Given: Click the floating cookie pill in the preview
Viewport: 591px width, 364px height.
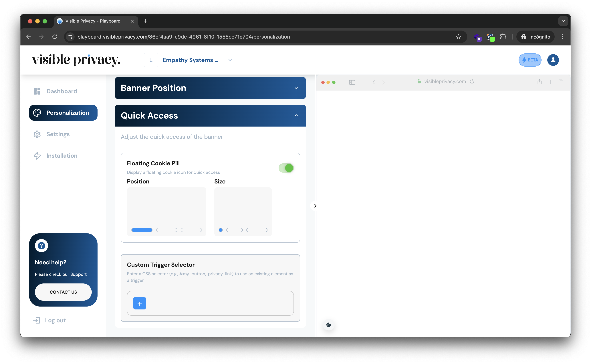Looking at the screenshot, I should click(329, 325).
